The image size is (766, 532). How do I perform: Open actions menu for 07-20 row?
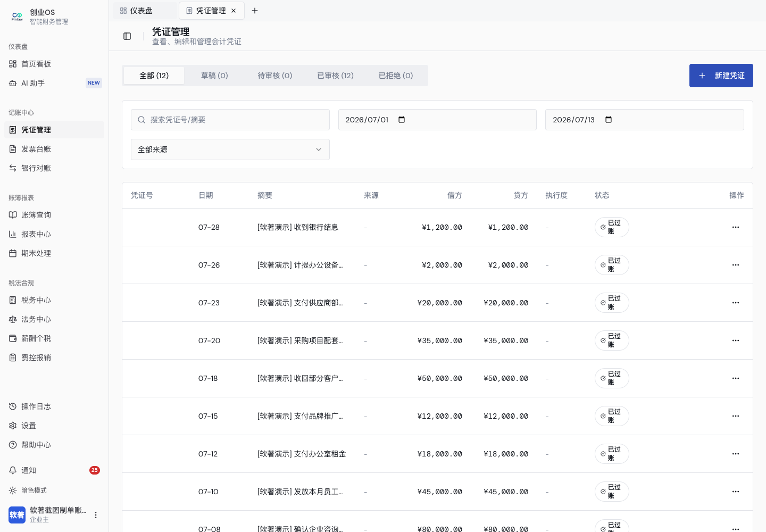coord(736,340)
